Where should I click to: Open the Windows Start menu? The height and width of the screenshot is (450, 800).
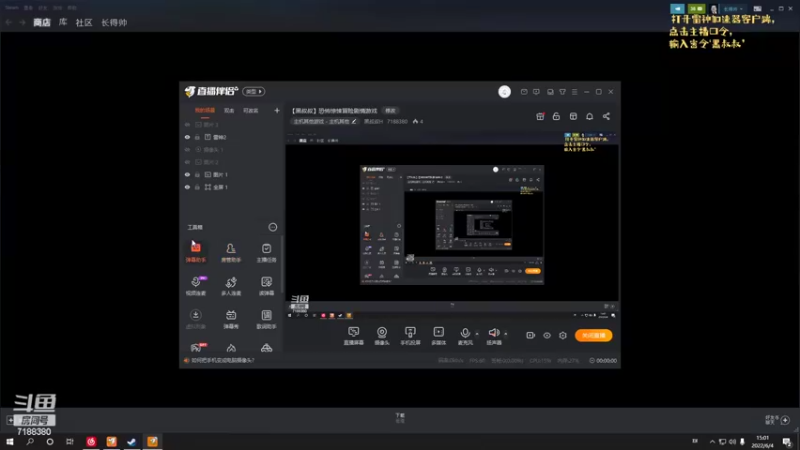[10, 442]
